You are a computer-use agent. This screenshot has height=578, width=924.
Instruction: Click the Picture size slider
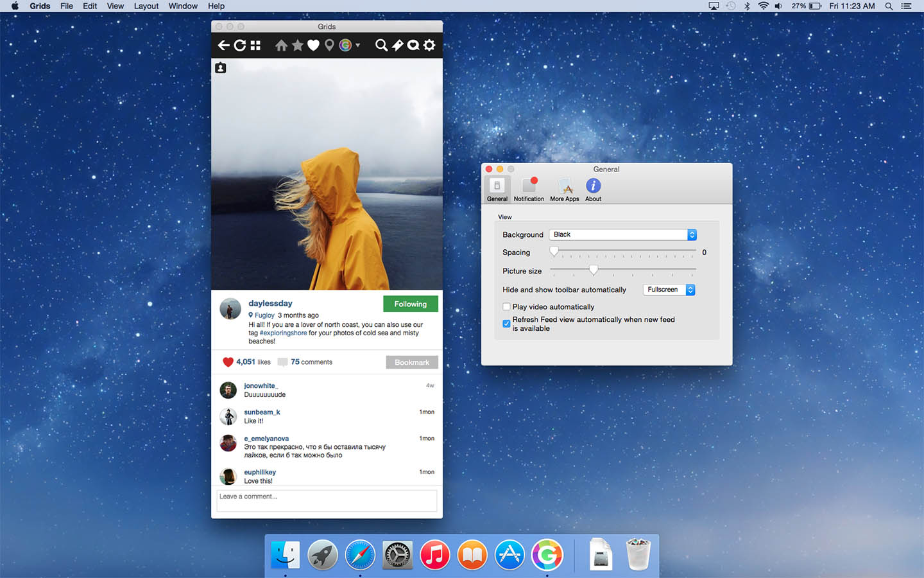[x=594, y=270]
